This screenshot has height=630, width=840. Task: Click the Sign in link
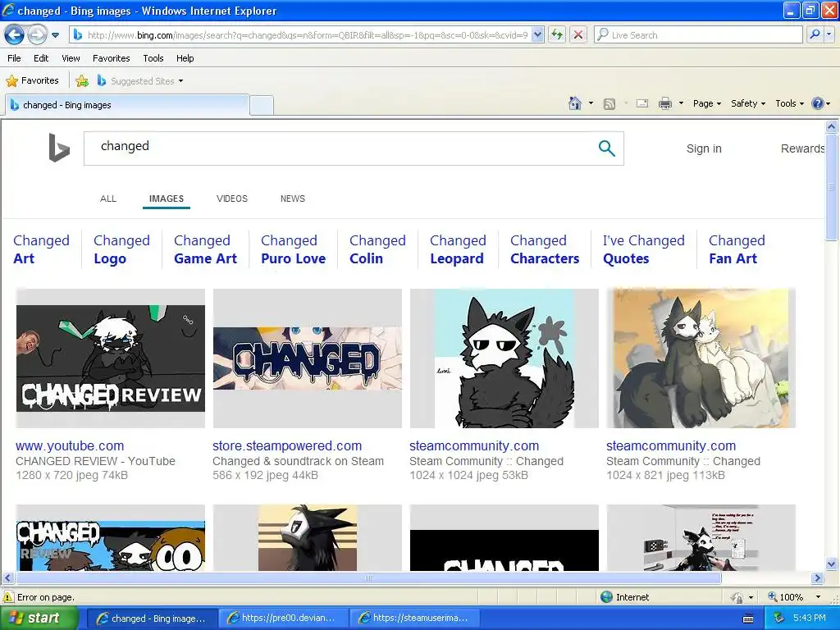(704, 149)
